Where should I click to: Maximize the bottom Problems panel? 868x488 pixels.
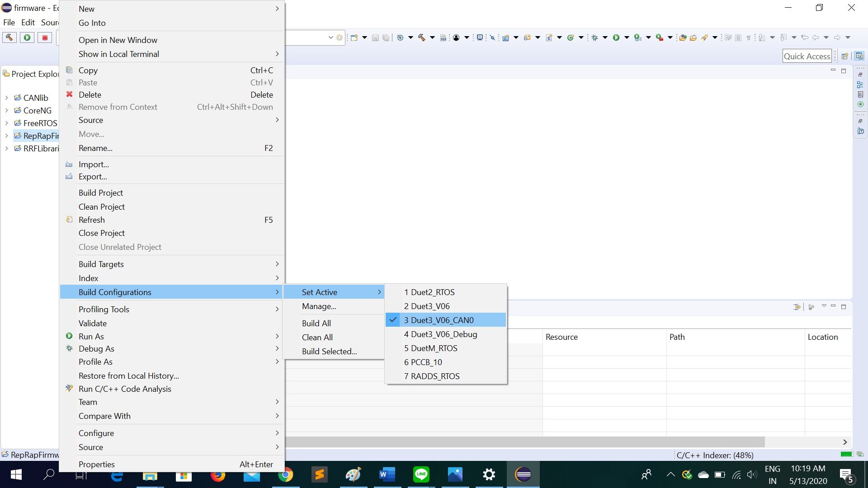tap(844, 306)
